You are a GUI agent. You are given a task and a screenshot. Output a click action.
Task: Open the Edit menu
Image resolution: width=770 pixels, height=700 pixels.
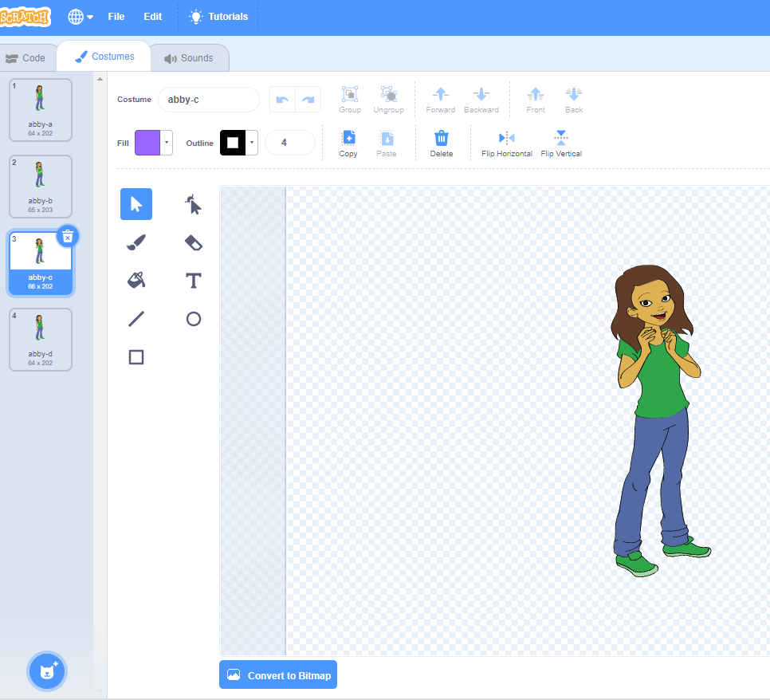coord(153,17)
